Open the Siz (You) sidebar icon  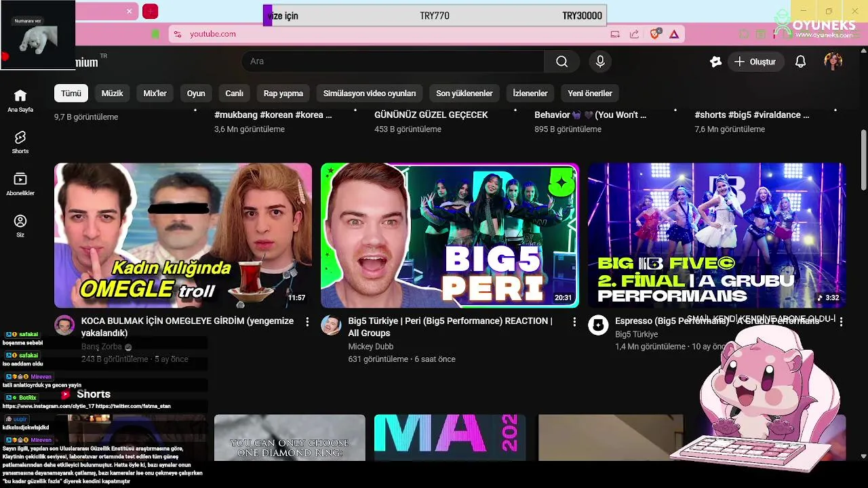coord(20,226)
